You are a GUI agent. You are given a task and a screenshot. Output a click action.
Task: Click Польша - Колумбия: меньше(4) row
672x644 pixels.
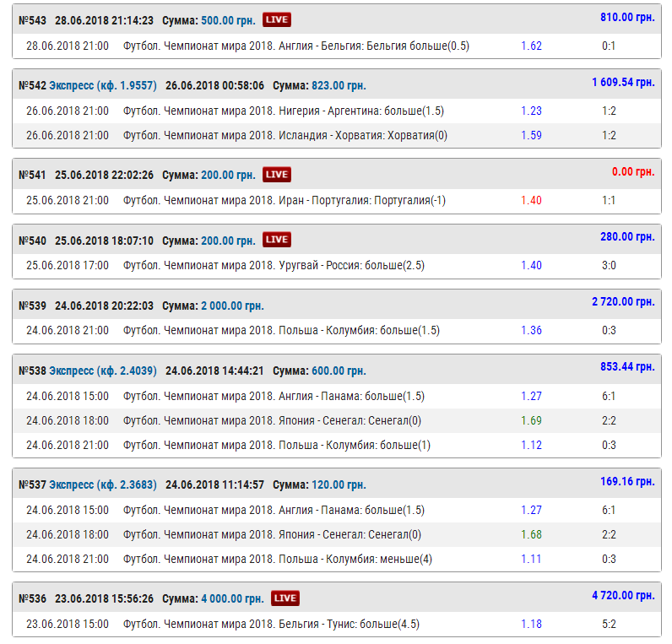coord(337,559)
